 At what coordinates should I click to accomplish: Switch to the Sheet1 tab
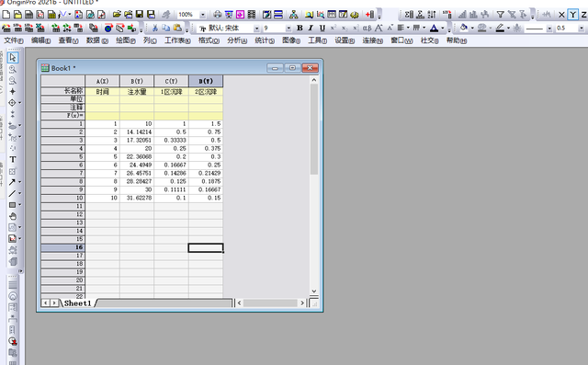point(77,303)
